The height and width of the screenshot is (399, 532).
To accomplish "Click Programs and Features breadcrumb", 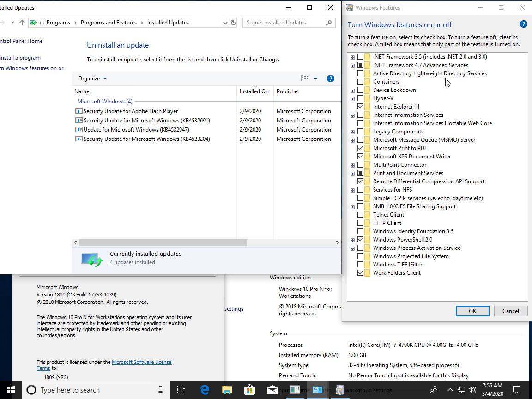I will pyautogui.click(x=109, y=23).
